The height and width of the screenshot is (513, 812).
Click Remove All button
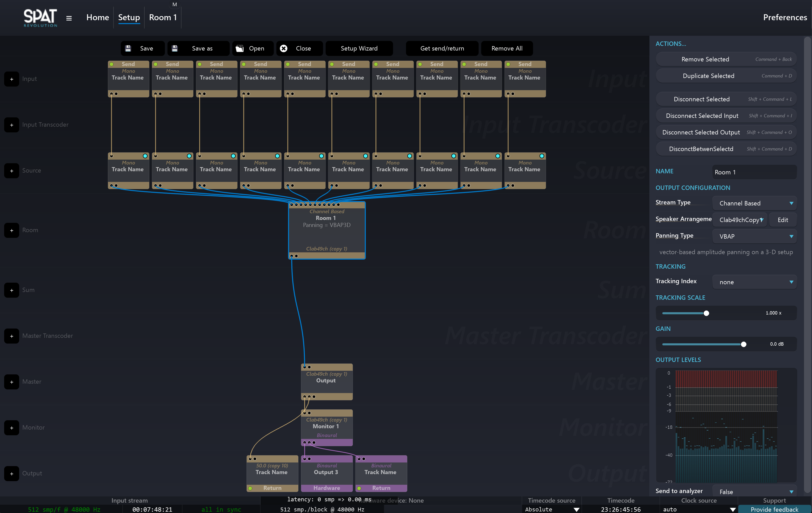click(507, 48)
